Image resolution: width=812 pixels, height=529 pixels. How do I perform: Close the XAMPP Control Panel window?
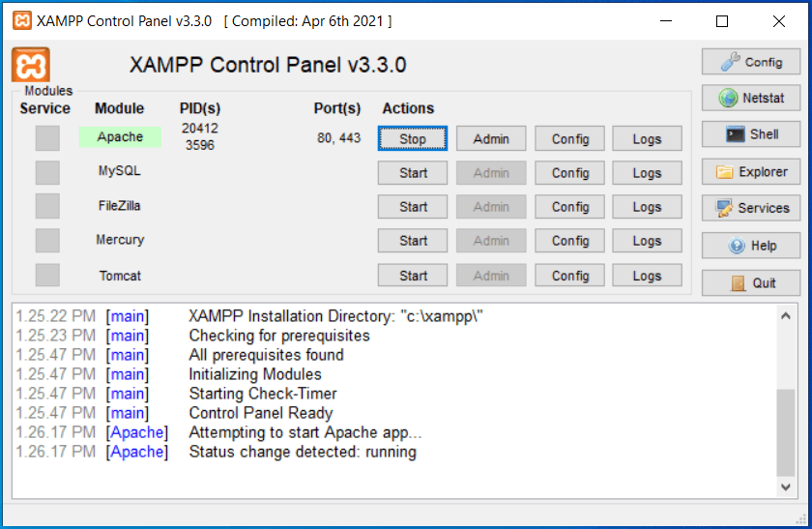pyautogui.click(x=779, y=21)
